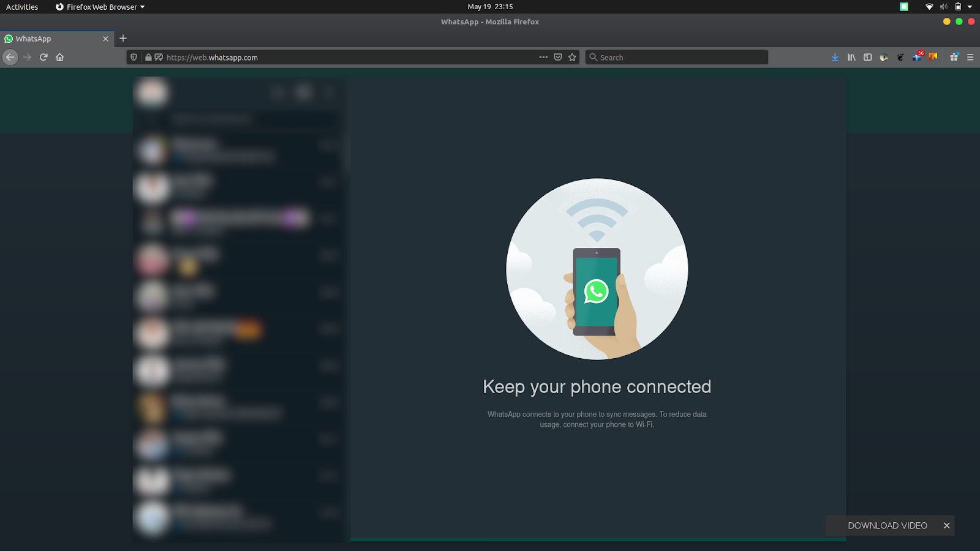Open the clock and calendar panel
Image resolution: width=980 pixels, height=551 pixels.
coord(490,7)
